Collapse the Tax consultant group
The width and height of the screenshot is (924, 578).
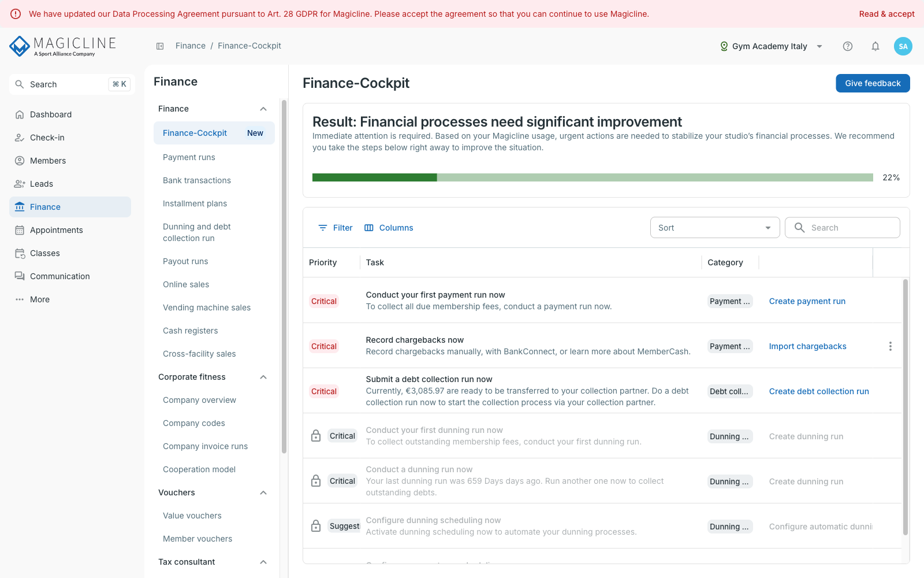(x=263, y=562)
